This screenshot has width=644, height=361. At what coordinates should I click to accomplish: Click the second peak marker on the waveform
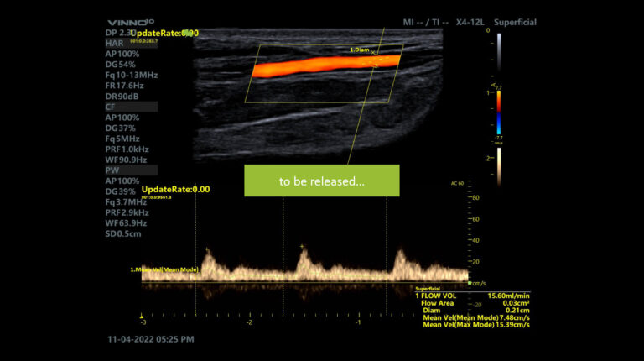[x=302, y=246]
